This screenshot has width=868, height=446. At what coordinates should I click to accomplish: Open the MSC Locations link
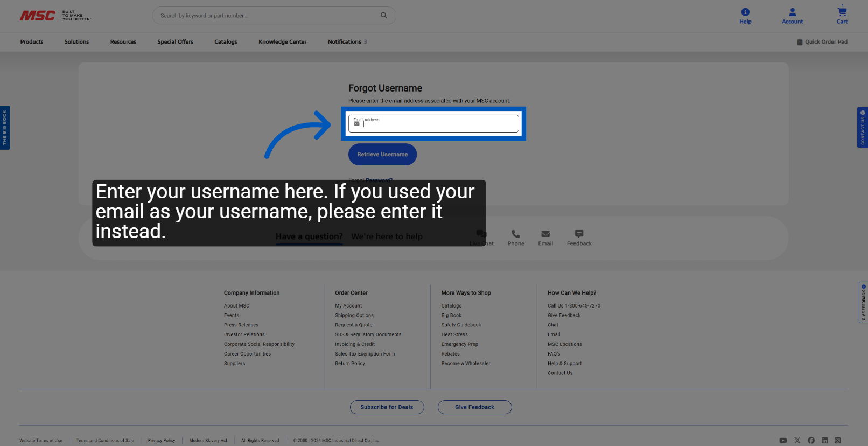565,345
